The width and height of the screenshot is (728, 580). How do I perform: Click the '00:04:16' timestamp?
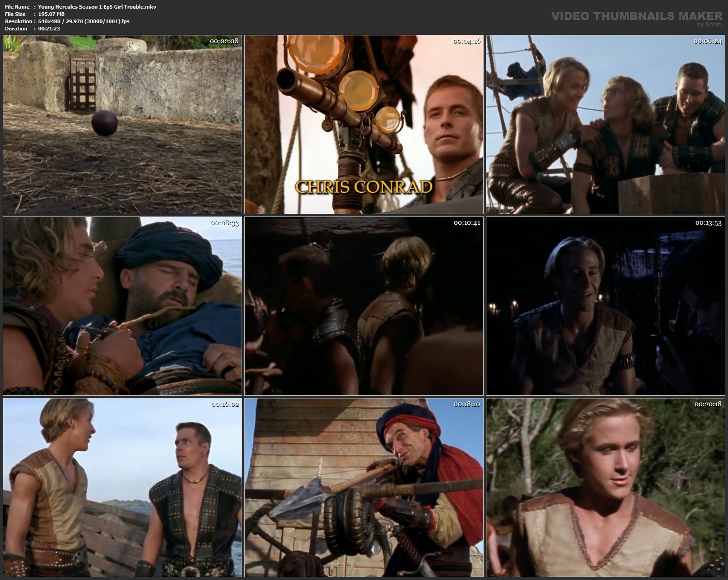click(466, 41)
